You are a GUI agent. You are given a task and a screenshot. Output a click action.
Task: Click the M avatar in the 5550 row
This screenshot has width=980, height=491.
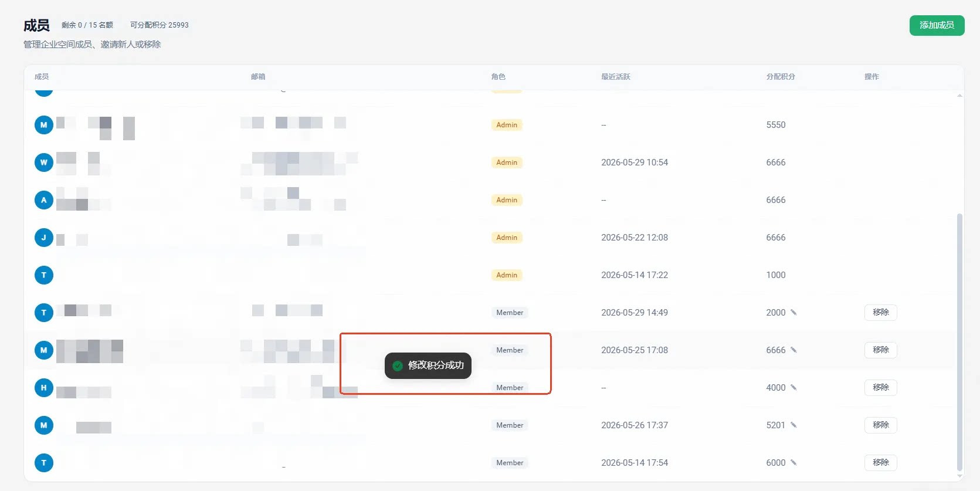(x=44, y=125)
